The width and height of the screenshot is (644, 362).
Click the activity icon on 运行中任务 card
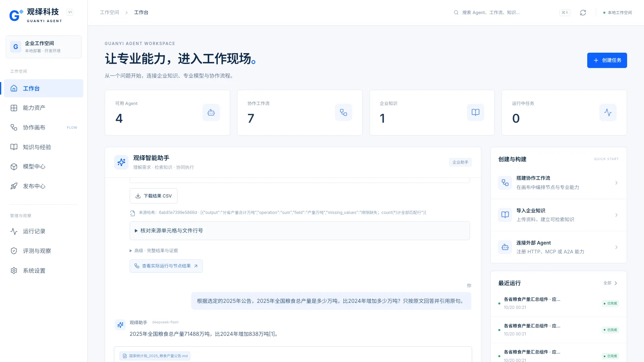(608, 113)
